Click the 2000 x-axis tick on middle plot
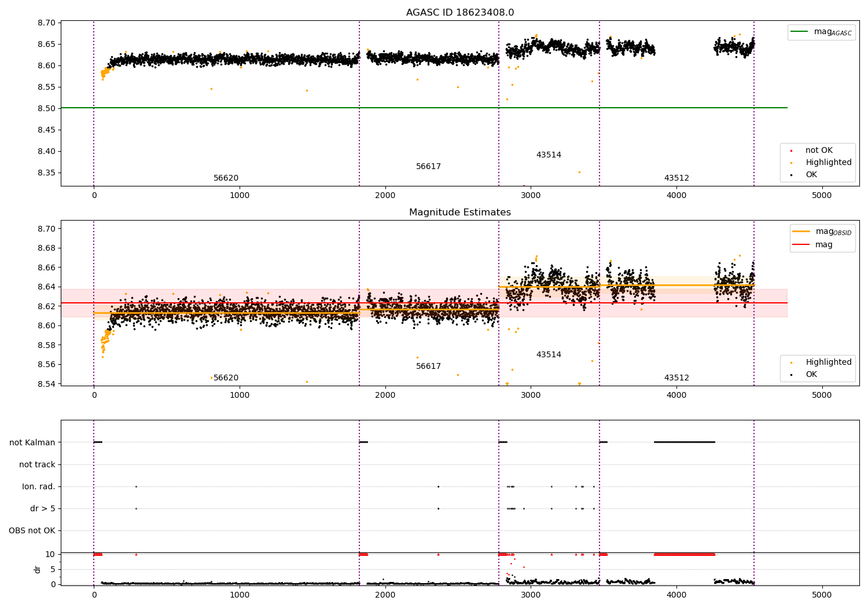 point(385,395)
